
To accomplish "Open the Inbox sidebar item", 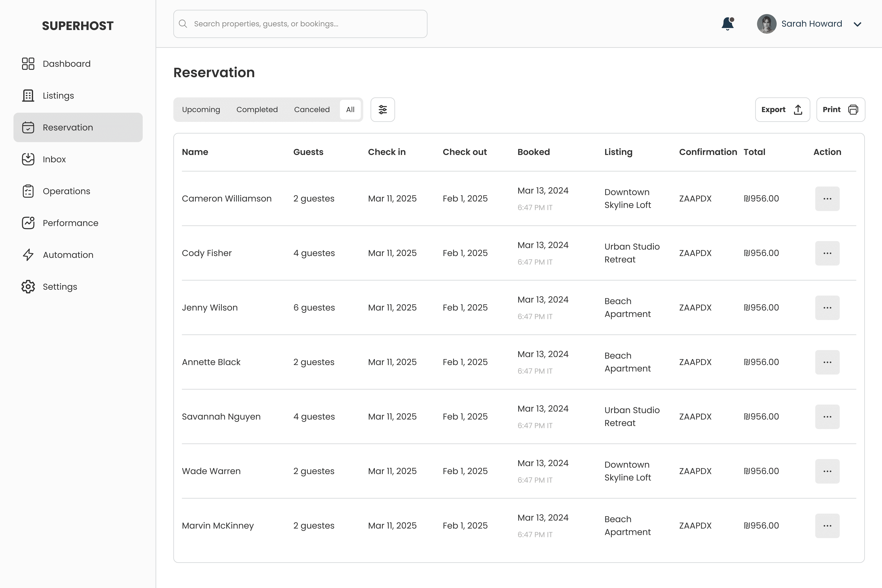I will pyautogui.click(x=54, y=159).
